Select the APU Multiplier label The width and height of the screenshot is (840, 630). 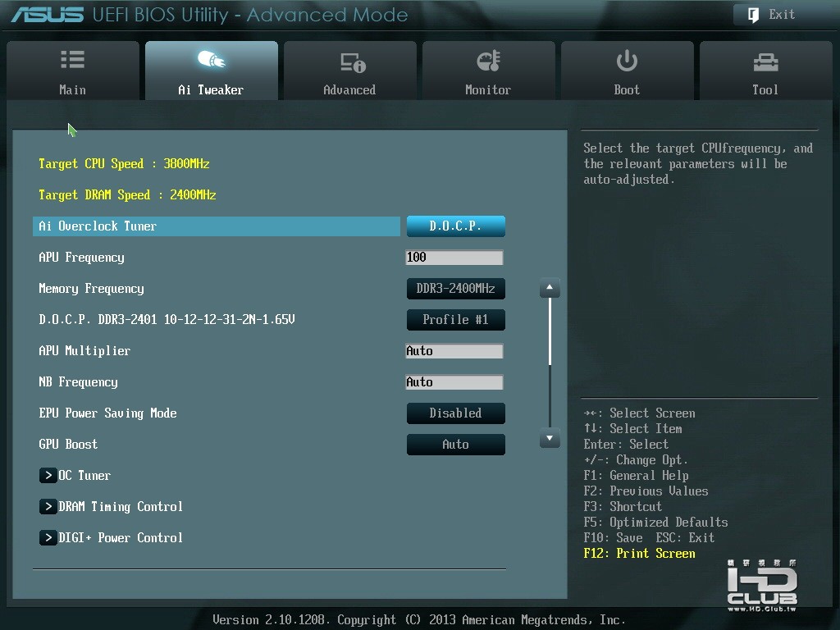[84, 351]
